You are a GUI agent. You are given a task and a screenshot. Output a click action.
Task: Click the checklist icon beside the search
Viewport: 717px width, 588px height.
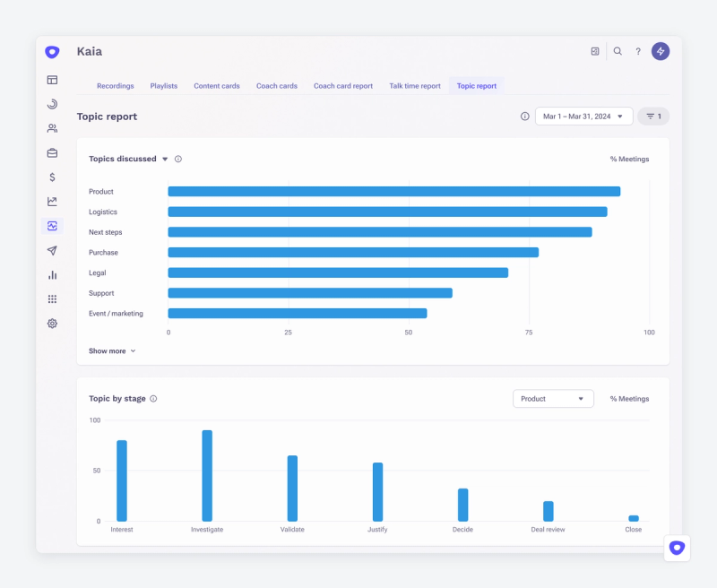(595, 51)
